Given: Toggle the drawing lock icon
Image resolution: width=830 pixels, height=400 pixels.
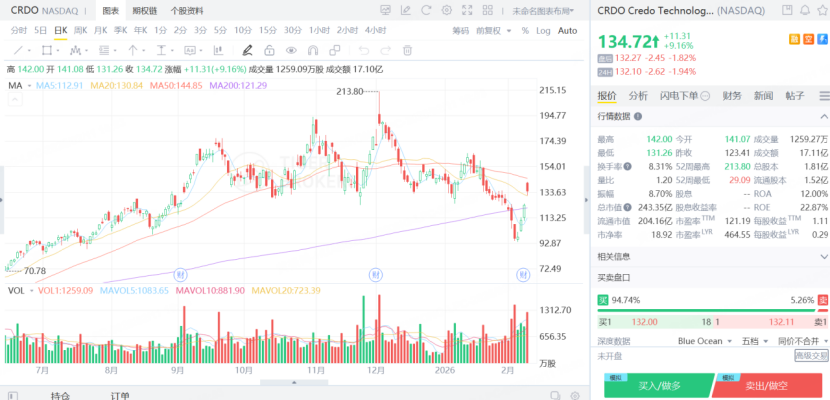Looking at the screenshot, I should coord(269,51).
